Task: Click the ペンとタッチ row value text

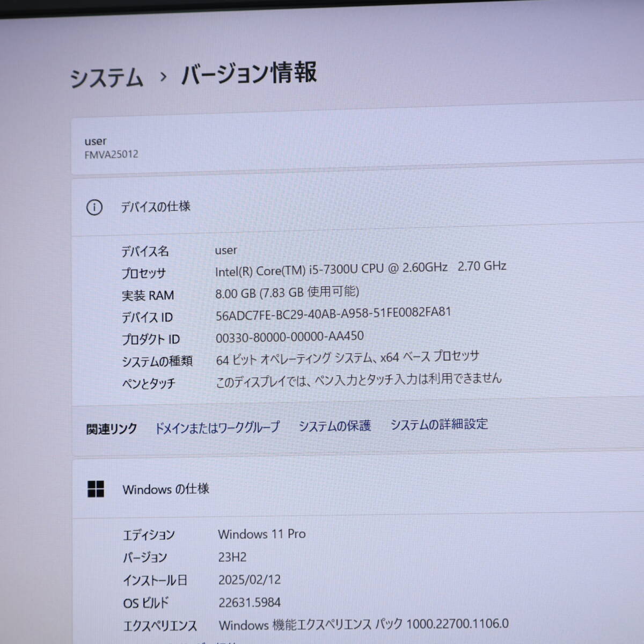Action: 358,380
